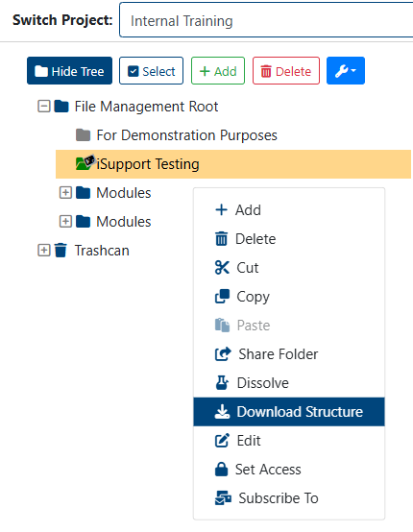Click the red Delete toolbar button
Image resolution: width=413 pixels, height=532 pixels.
click(286, 70)
